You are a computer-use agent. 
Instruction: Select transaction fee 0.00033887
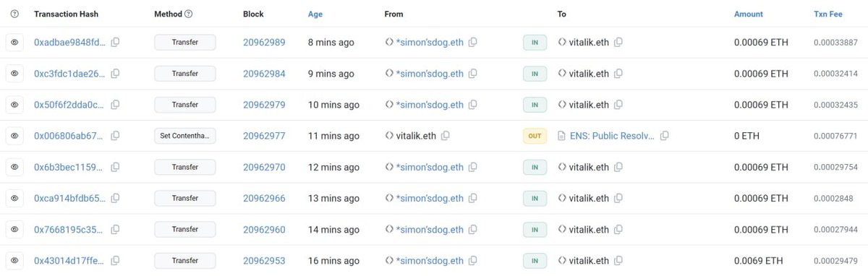coord(835,43)
